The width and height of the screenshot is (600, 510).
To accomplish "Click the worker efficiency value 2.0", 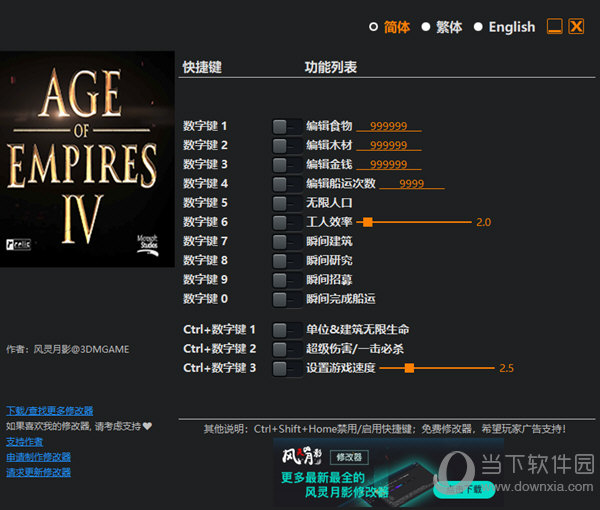I will 484,222.
